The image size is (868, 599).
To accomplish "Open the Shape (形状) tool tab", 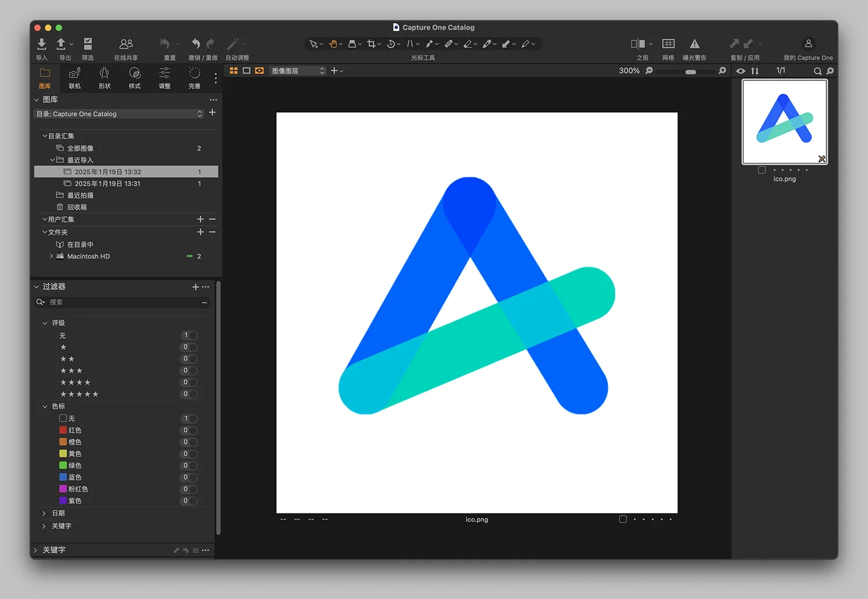I will click(x=104, y=77).
